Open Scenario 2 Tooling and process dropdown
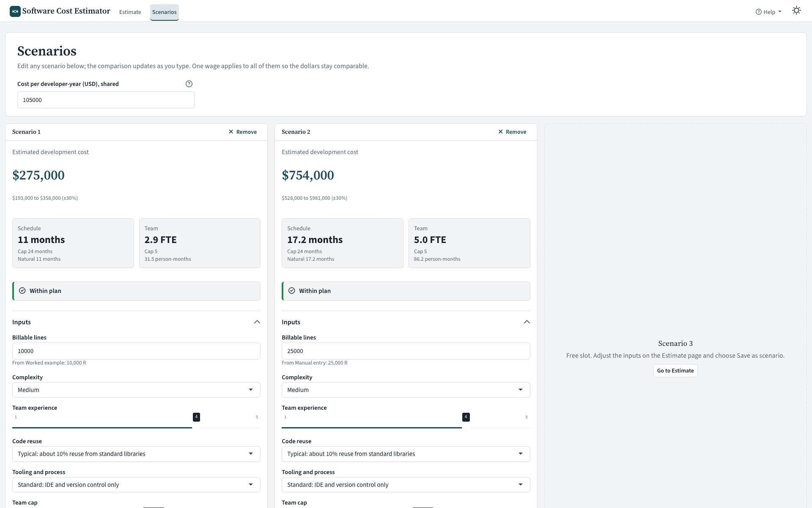The height and width of the screenshot is (508, 812). tap(406, 485)
